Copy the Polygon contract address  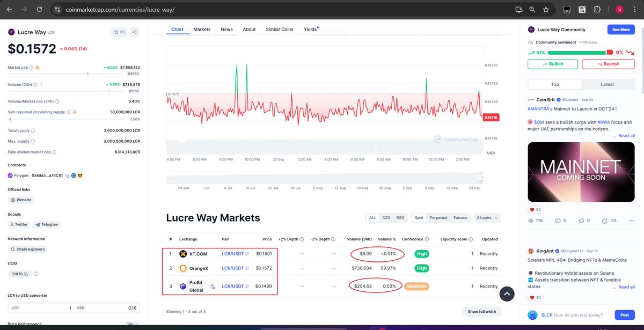[x=67, y=175]
